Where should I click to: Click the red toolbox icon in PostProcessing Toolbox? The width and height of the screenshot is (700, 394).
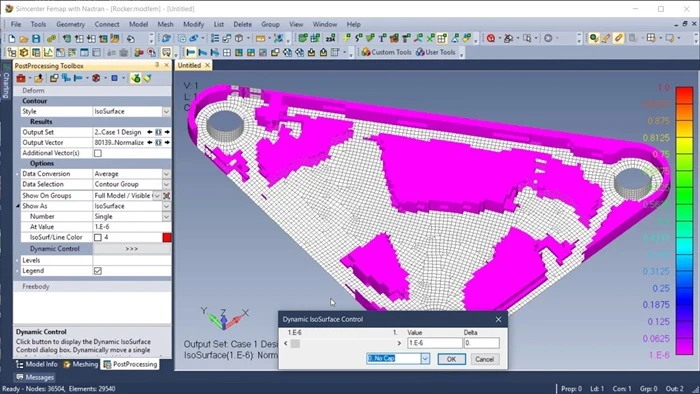(21, 79)
